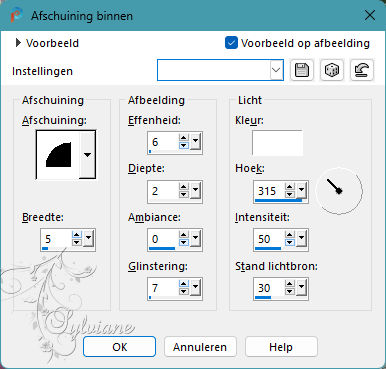Click the Hoek value field showing 315
The height and width of the screenshot is (369, 386).
(269, 191)
